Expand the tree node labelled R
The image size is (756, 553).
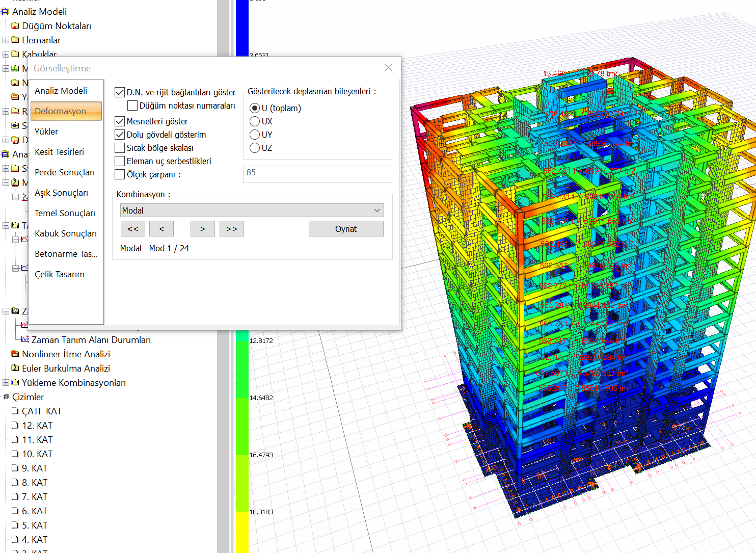point(6,111)
